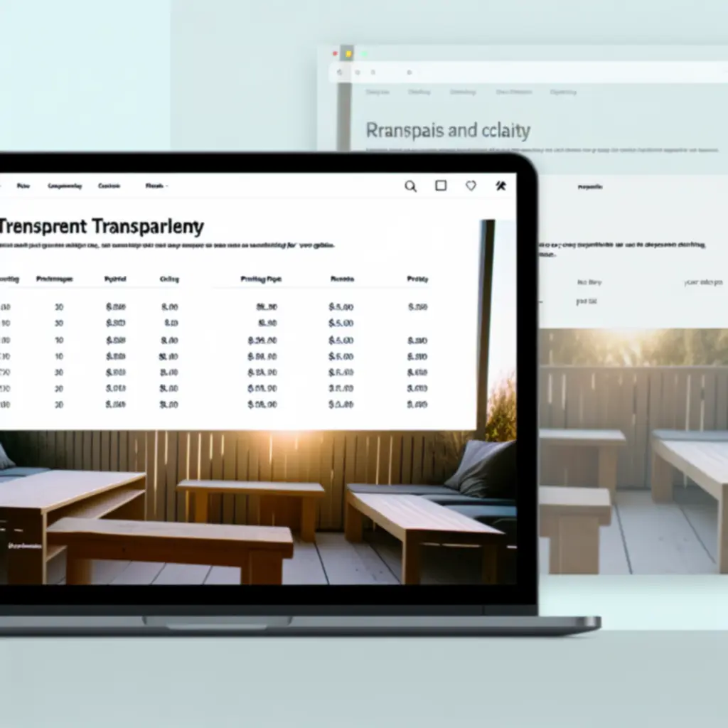This screenshot has height=728, width=728.
Task: Click the "Trensprent Transparleny" page heading
Action: (x=102, y=227)
